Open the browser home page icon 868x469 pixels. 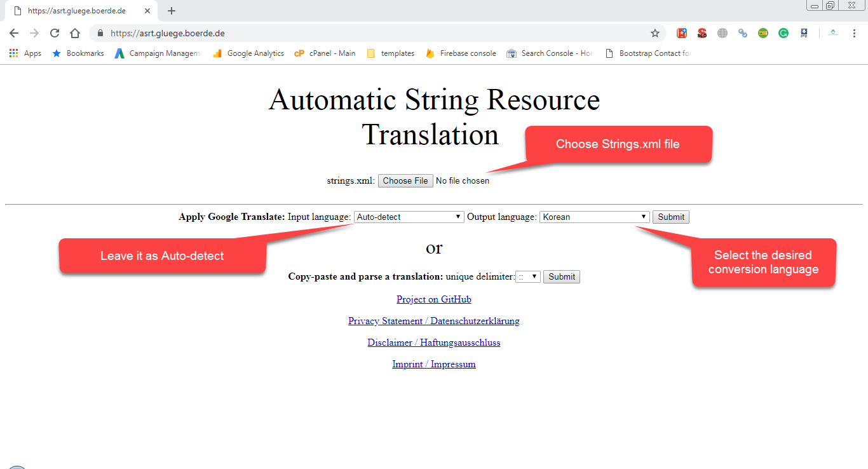coord(75,33)
